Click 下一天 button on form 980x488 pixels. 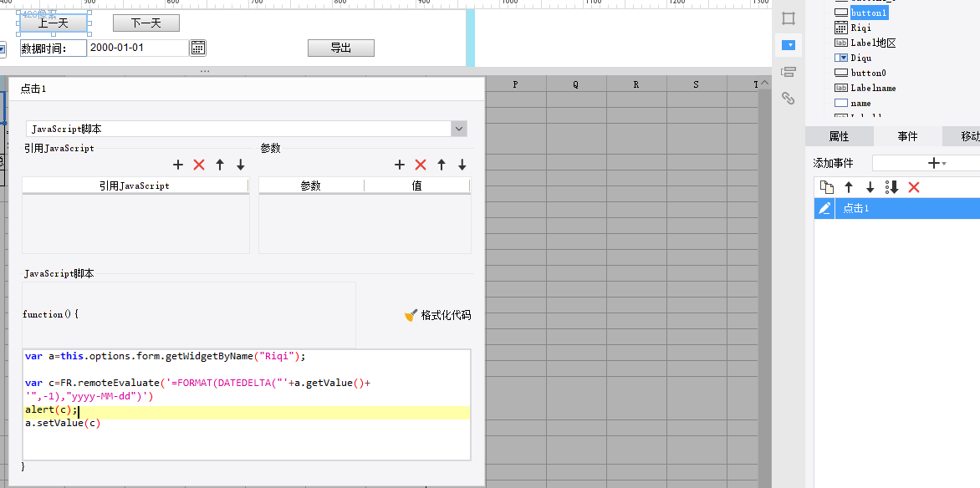146,23
